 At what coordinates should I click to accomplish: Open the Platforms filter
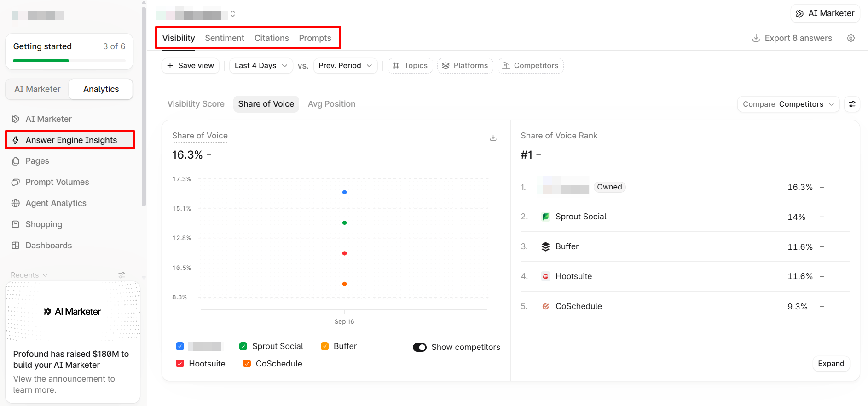465,66
